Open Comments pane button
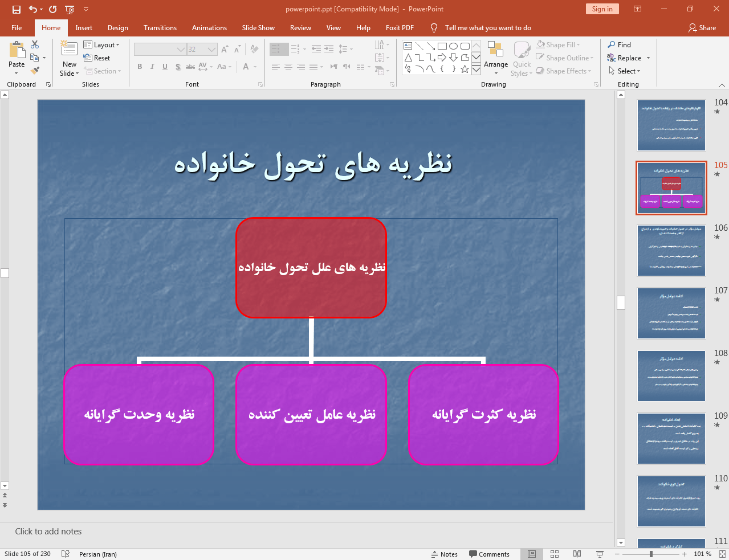This screenshot has width=729, height=560. click(489, 554)
